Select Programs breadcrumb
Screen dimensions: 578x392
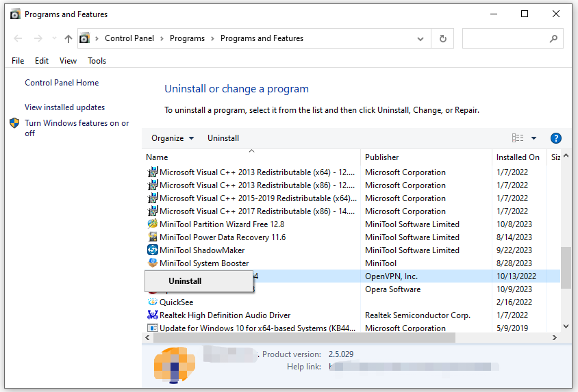187,38
